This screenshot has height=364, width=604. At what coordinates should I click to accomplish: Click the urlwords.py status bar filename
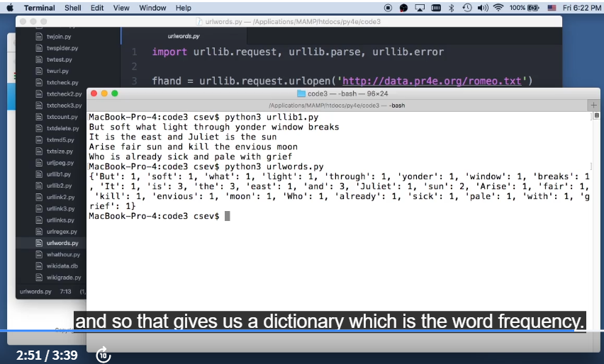coord(35,292)
